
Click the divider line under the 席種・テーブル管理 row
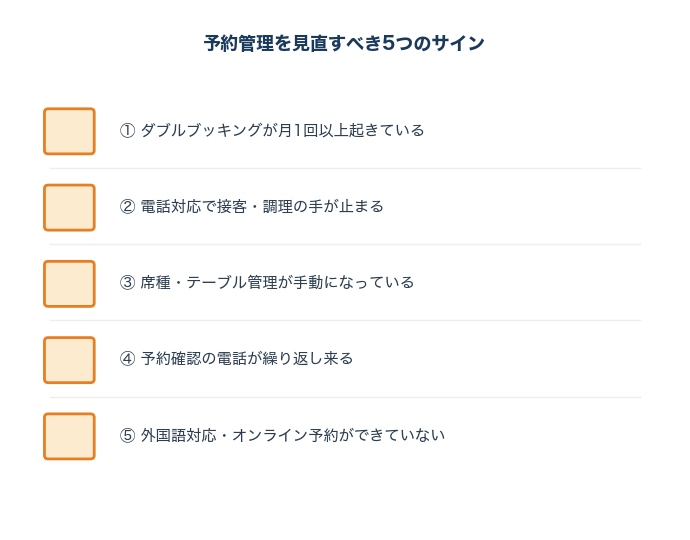point(345,321)
